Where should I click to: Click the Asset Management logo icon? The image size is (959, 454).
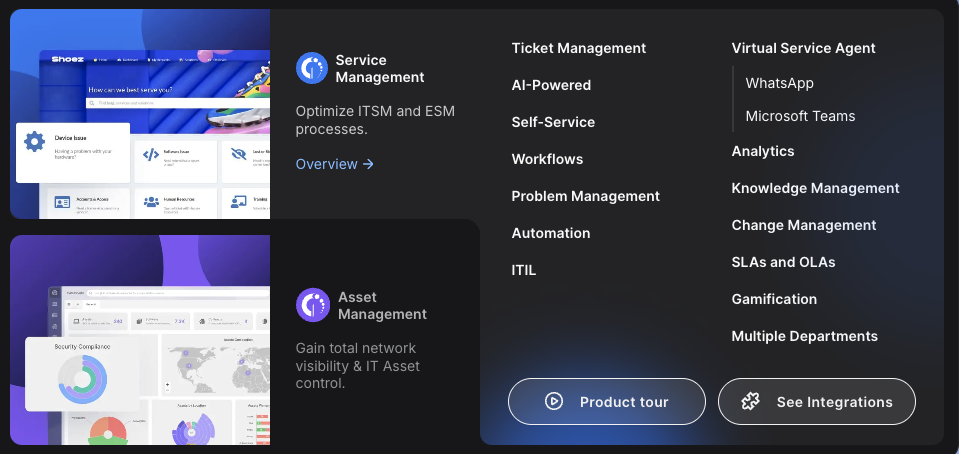(x=313, y=305)
